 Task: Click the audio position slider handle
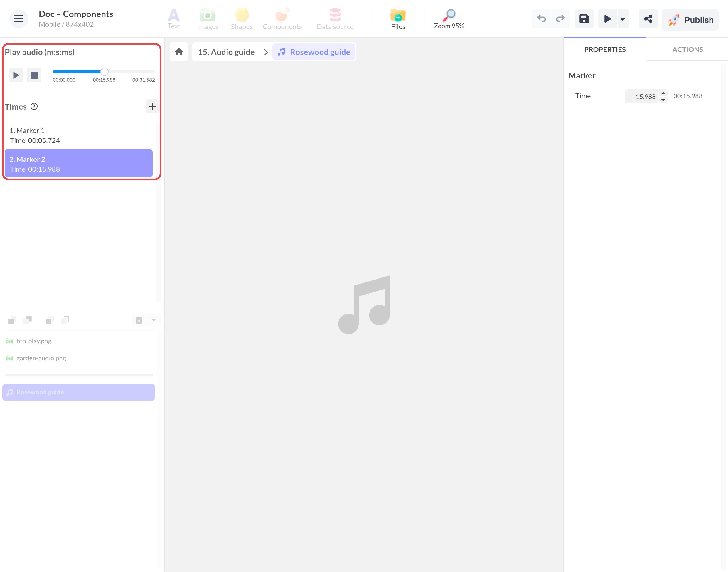click(x=105, y=71)
